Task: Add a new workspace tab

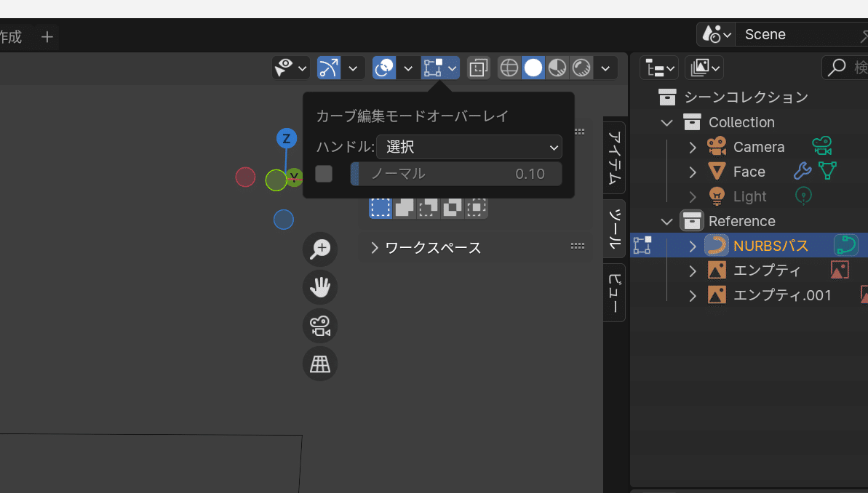Action: (47, 37)
